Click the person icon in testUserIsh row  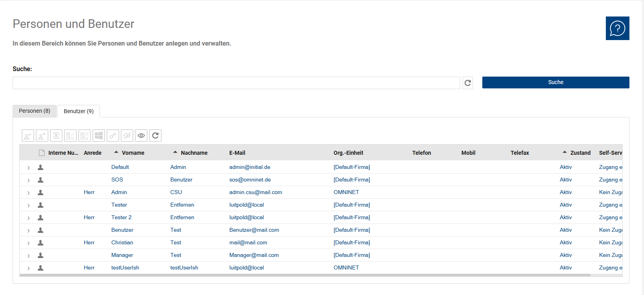41,268
